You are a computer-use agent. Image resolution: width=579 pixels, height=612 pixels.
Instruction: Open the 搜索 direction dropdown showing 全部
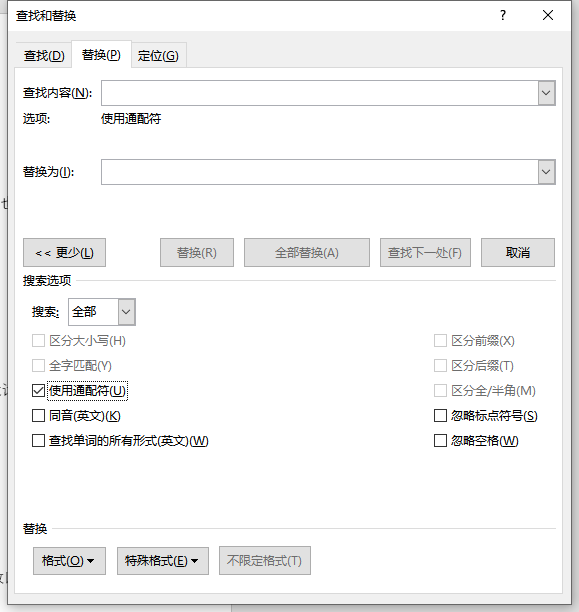[x=102, y=312]
